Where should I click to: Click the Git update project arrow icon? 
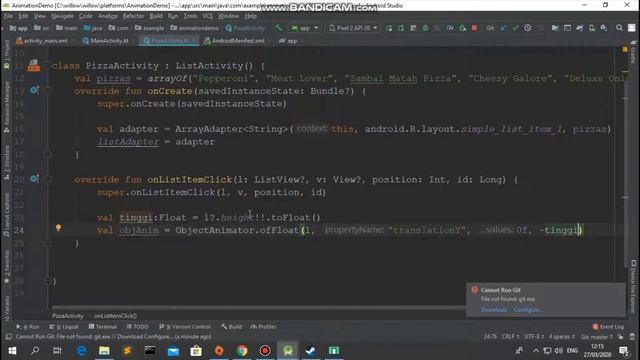503,28
